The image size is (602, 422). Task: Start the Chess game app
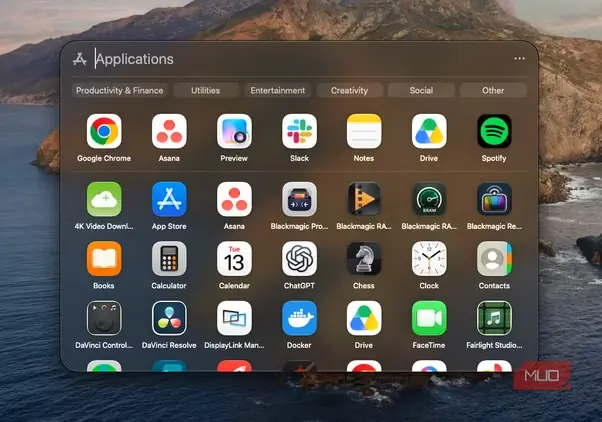point(364,259)
